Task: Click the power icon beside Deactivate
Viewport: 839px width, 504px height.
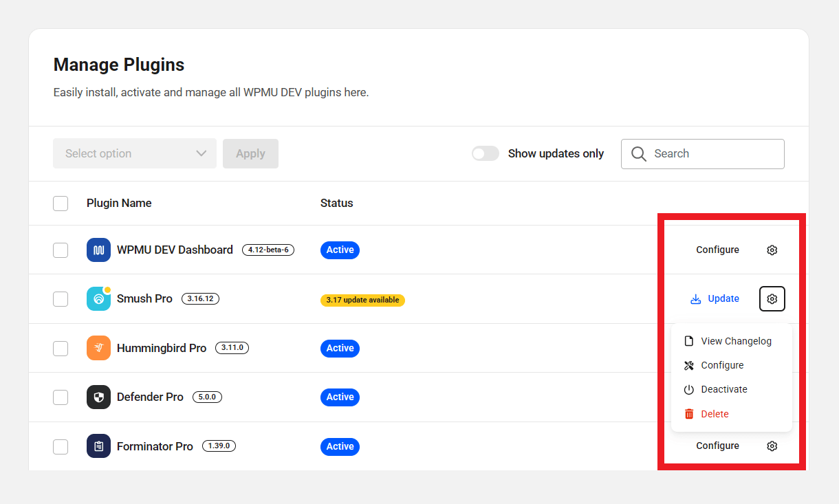Action: click(x=688, y=390)
